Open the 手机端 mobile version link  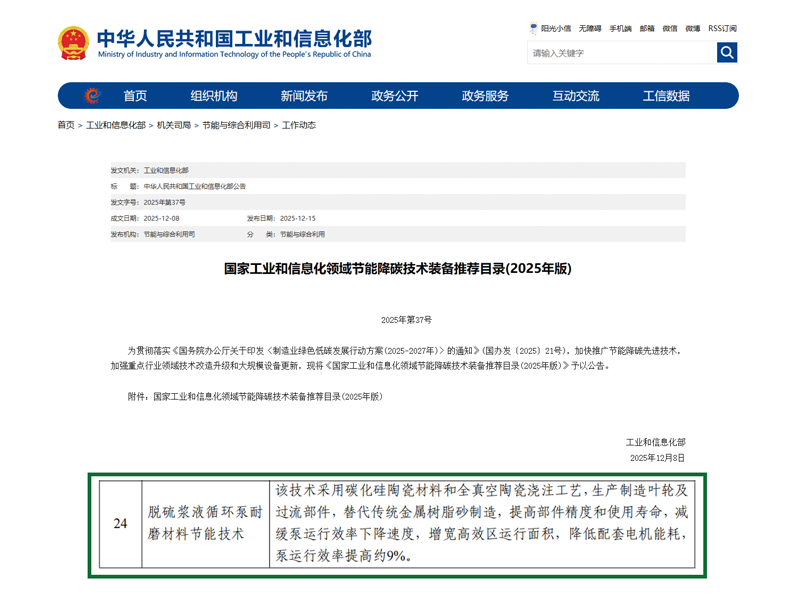click(x=620, y=29)
